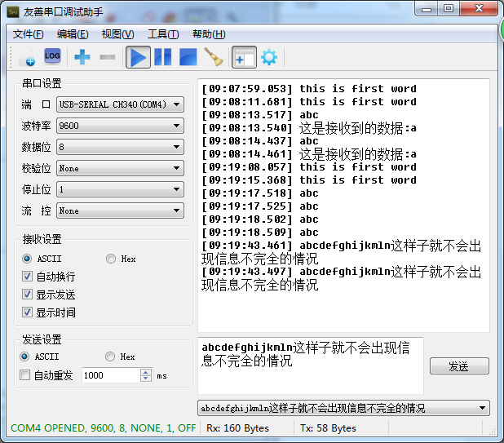Click the gray minus remove icon
This screenshot has height=443, width=504.
point(108,57)
